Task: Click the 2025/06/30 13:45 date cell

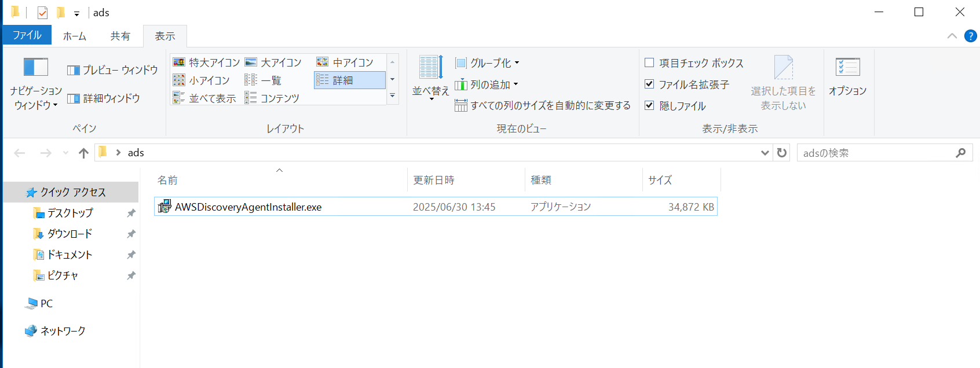Action: 454,207
